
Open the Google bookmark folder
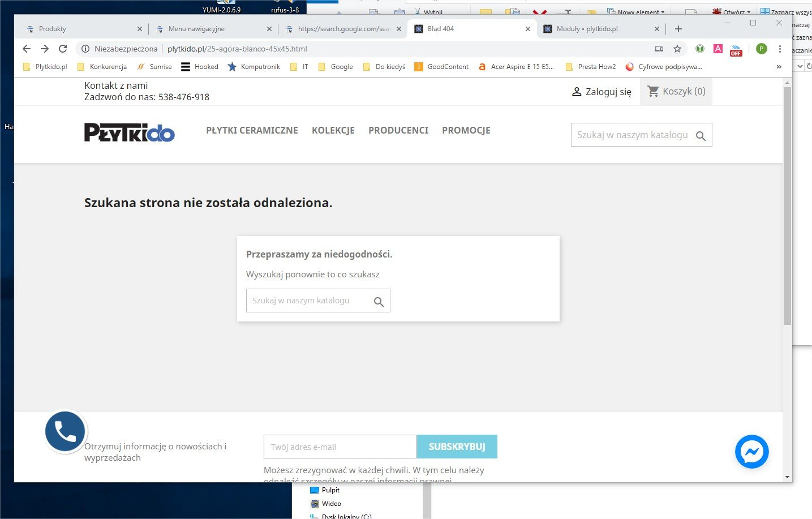pyautogui.click(x=336, y=67)
